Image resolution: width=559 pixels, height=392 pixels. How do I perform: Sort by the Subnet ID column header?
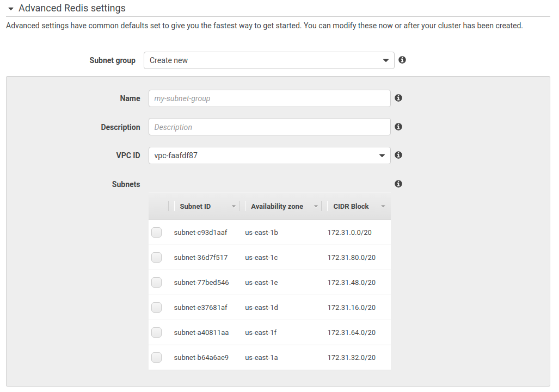[x=195, y=207]
